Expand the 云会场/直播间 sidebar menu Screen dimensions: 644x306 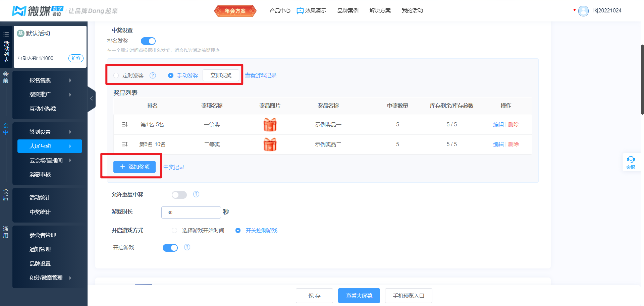click(x=50, y=161)
